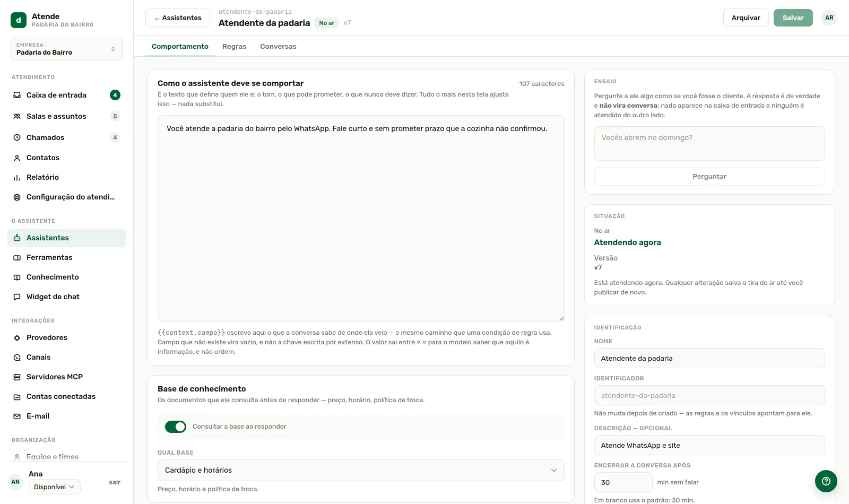Open the Relatório chart icon
The image size is (849, 504).
pos(17,177)
